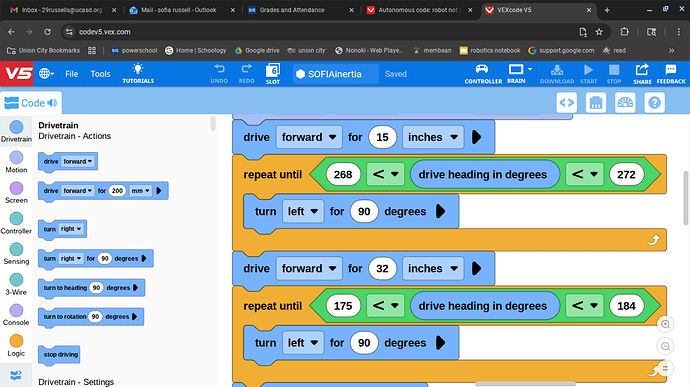The height and width of the screenshot is (387, 690).
Task: Toggle and-don't-wait arrow on drive 32 block
Action: [x=476, y=269]
